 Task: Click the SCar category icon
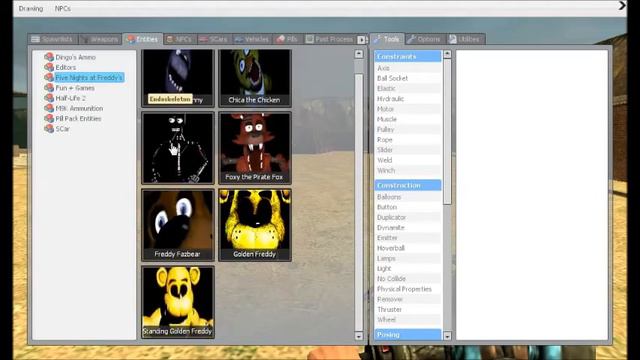coord(49,129)
